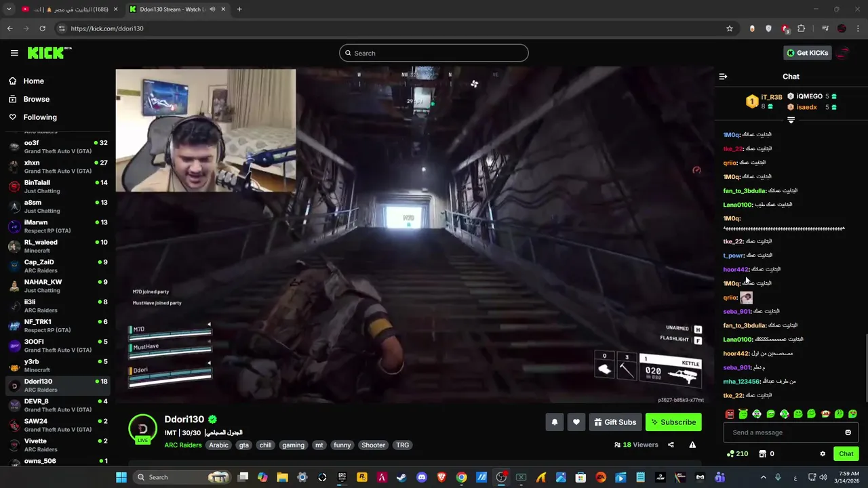The image size is (868, 488).
Task: Report the stream via warning icon
Action: [692, 445]
